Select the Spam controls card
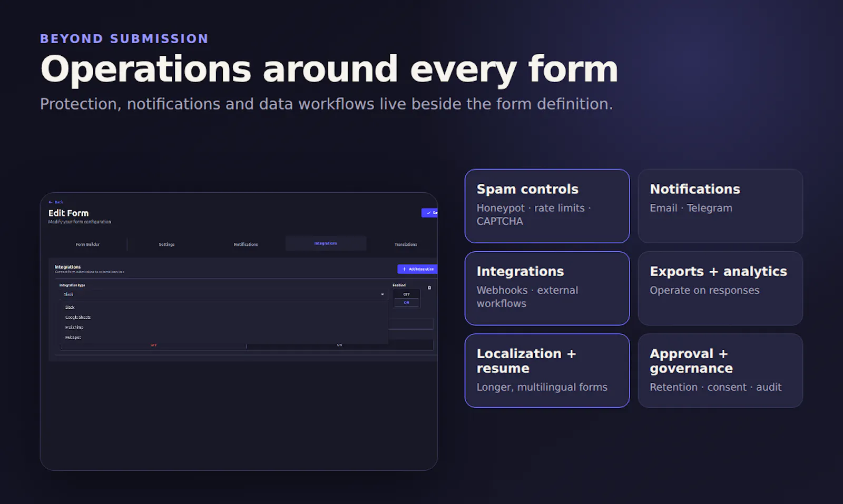Viewport: 843px width, 504px height. coord(547,206)
